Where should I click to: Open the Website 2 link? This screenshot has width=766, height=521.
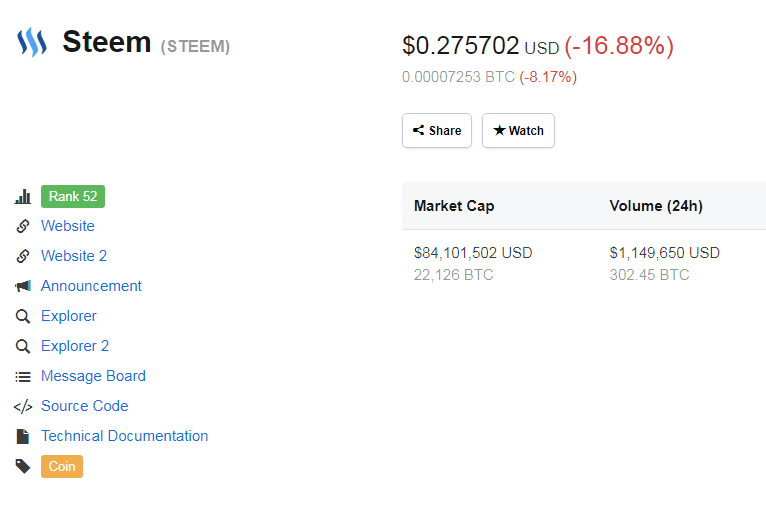click(x=74, y=256)
